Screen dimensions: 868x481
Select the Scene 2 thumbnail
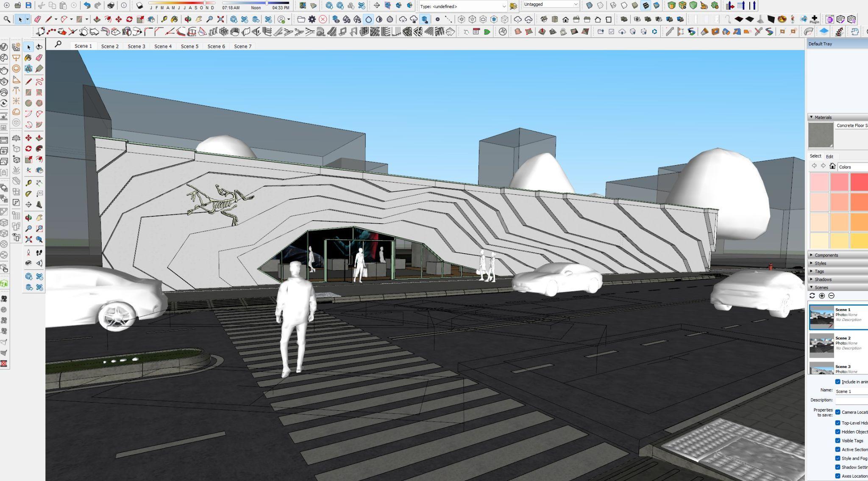click(x=821, y=345)
